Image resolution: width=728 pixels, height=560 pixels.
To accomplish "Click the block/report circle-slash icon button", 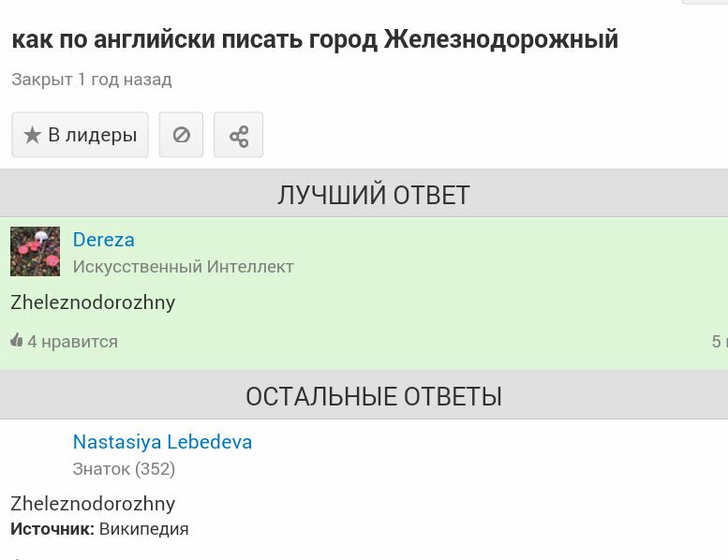I will point(181,135).
